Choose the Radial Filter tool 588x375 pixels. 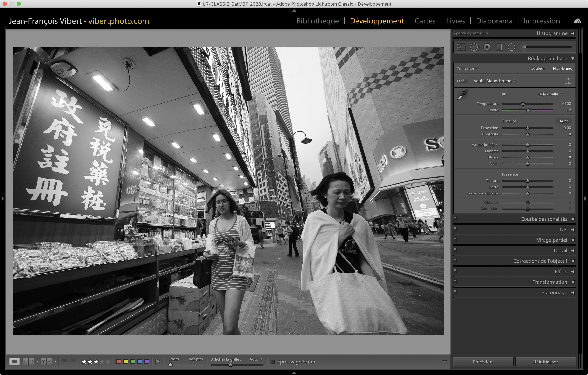pos(511,47)
